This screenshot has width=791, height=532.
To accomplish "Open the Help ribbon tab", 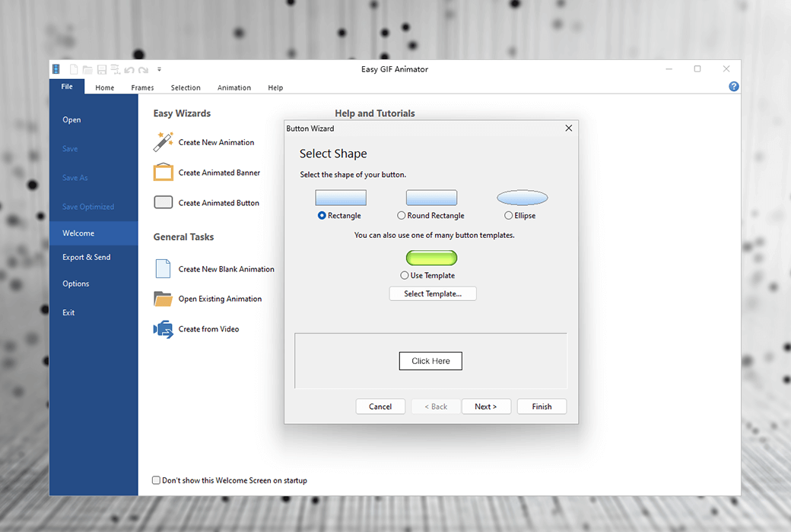I will click(x=275, y=87).
